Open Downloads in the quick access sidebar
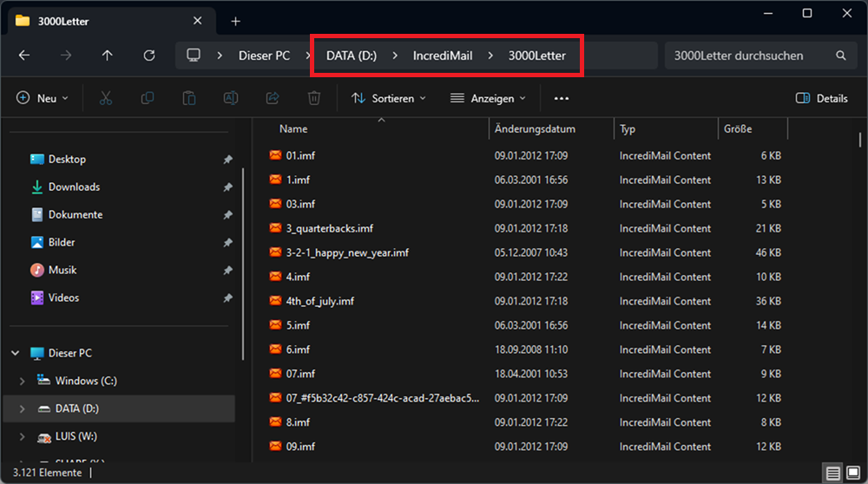 [x=74, y=186]
